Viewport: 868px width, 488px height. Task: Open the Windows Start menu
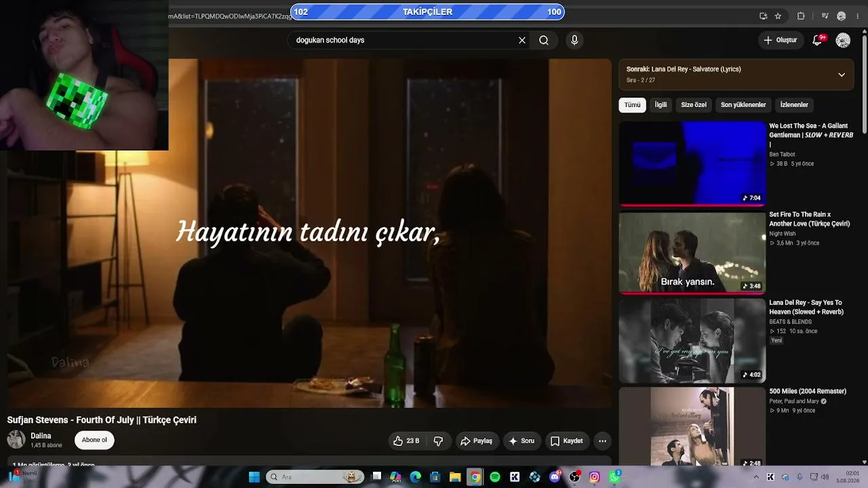[x=254, y=477]
